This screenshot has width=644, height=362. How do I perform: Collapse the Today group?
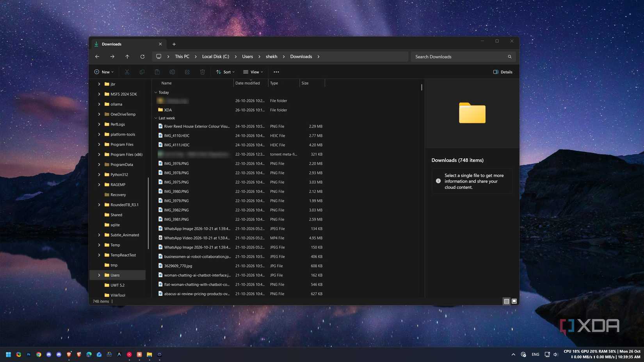pos(156,92)
